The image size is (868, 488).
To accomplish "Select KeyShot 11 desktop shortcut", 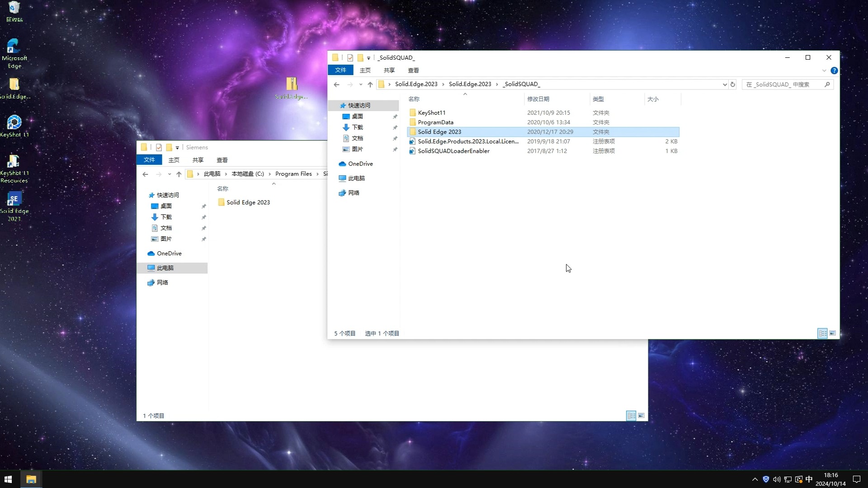I will pyautogui.click(x=14, y=126).
